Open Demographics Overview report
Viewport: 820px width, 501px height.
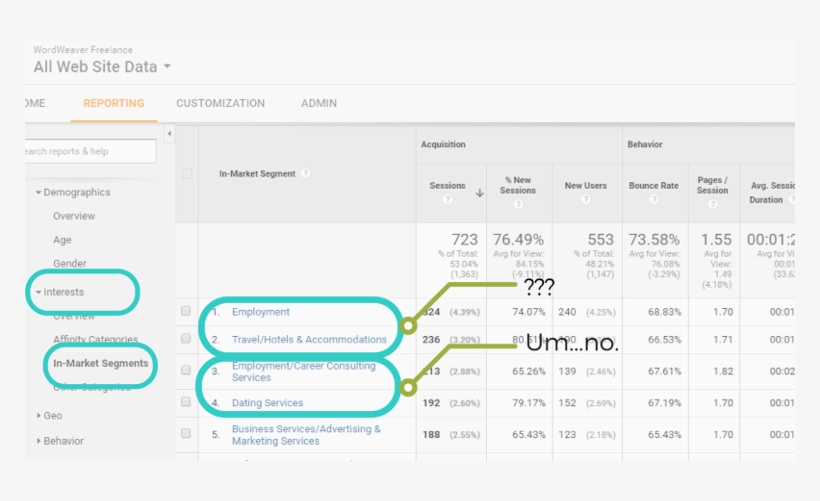pos(74,216)
